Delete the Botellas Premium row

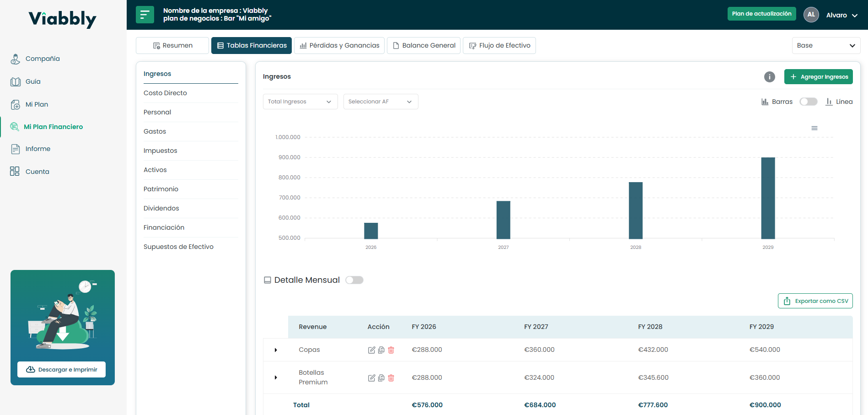[391, 378]
